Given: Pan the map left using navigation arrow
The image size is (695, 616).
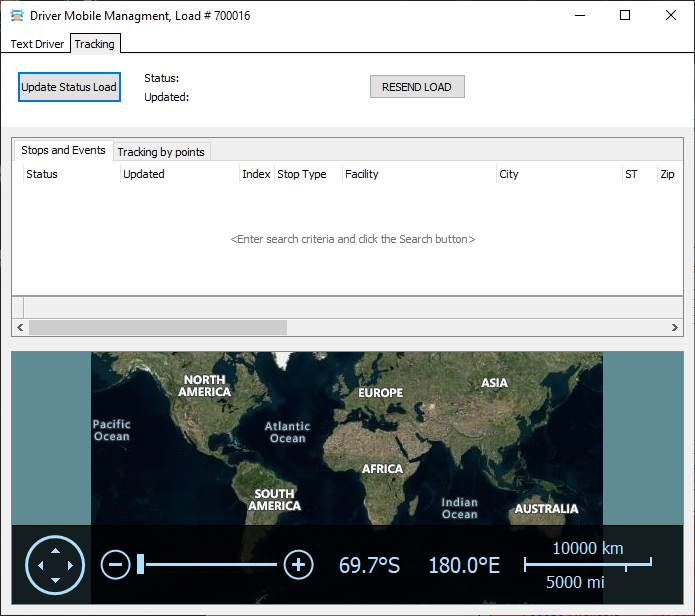Looking at the screenshot, I should (39, 565).
